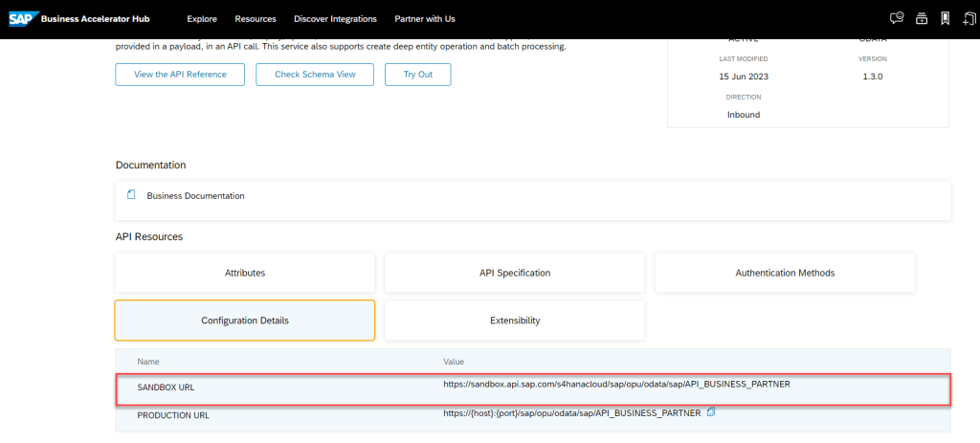Click View the API Reference button
Viewport: 980px width, 443px height.
coord(180,75)
